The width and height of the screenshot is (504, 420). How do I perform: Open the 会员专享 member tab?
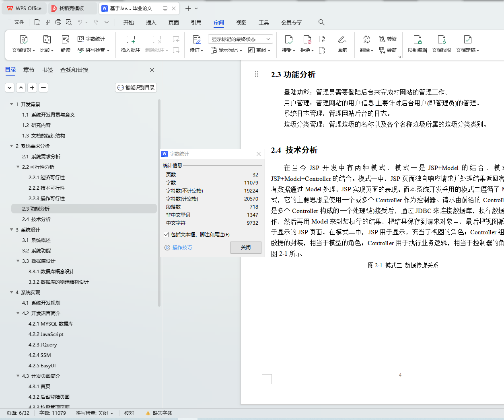(x=292, y=23)
